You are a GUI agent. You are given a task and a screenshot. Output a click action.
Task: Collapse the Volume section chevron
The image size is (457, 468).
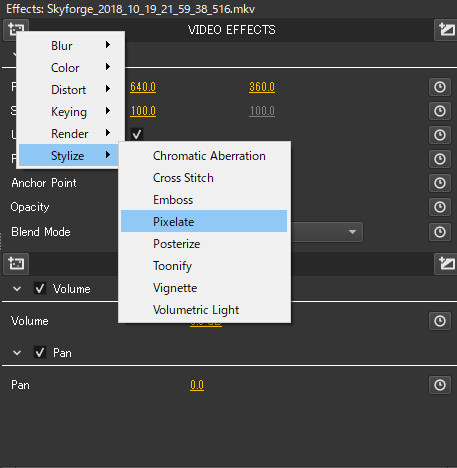(x=17, y=289)
